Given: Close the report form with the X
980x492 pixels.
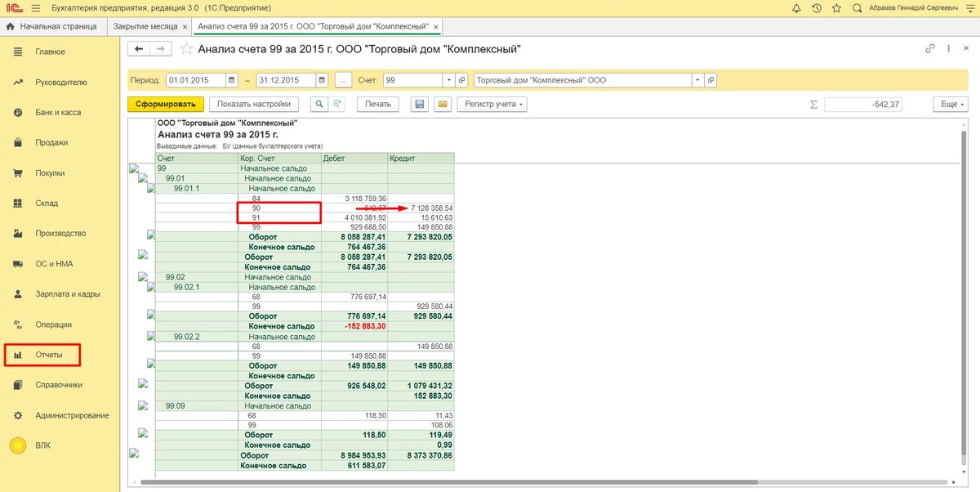Looking at the screenshot, I should coord(965,49).
